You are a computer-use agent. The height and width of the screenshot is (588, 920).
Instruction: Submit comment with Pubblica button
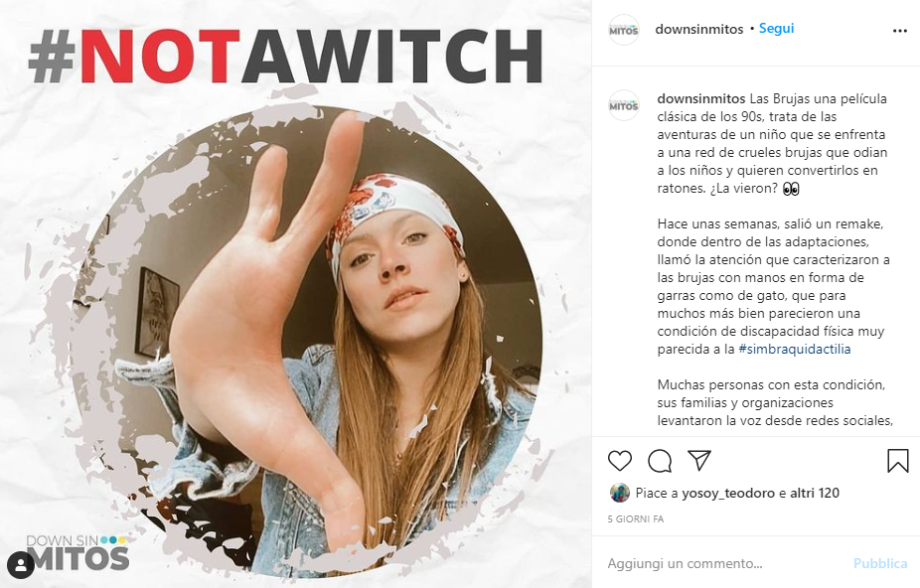pos(880,563)
